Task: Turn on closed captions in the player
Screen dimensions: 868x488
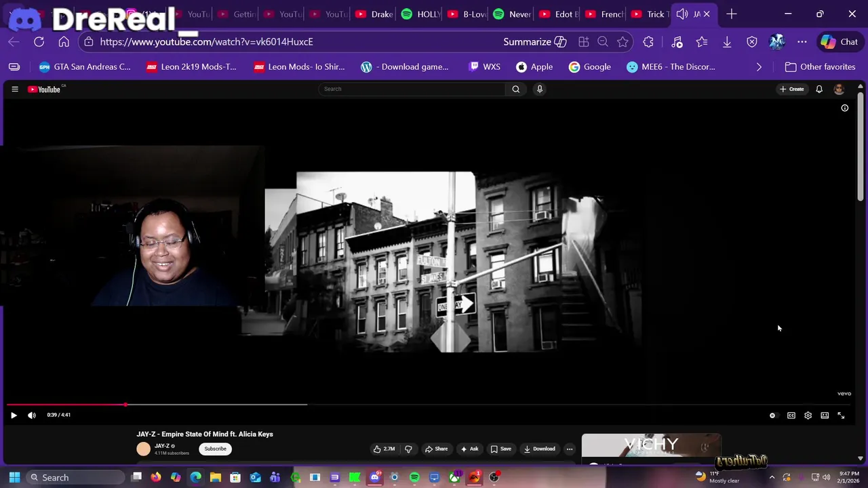Action: [x=791, y=415]
